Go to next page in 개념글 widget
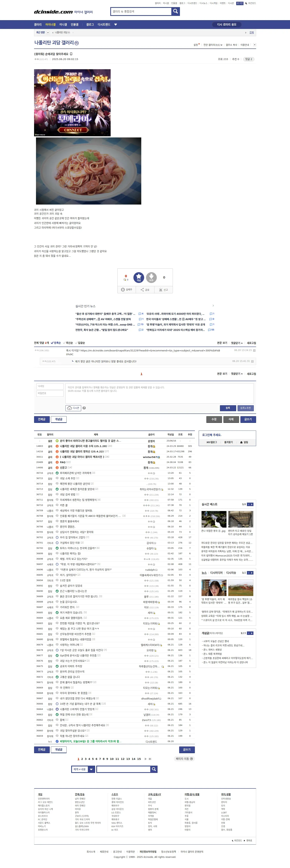This screenshot has width=290, height=868. 252,633
